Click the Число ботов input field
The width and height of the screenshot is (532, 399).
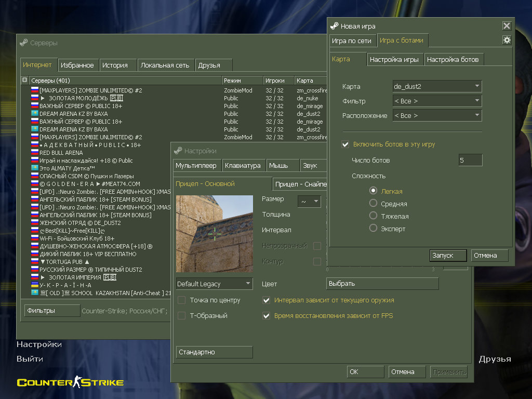tap(470, 160)
